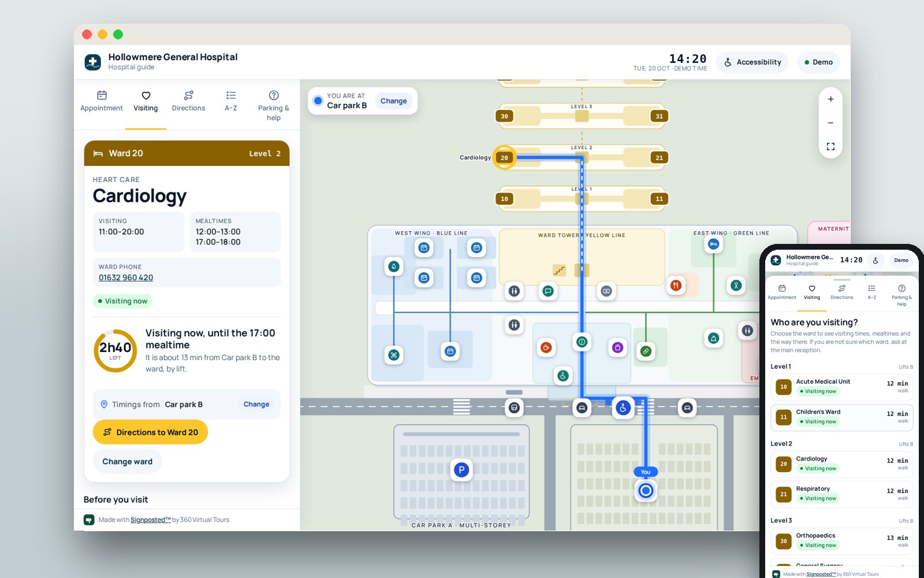Select Orthopaedics ward on phone list
Screen dimensions: 924x578
click(x=841, y=541)
